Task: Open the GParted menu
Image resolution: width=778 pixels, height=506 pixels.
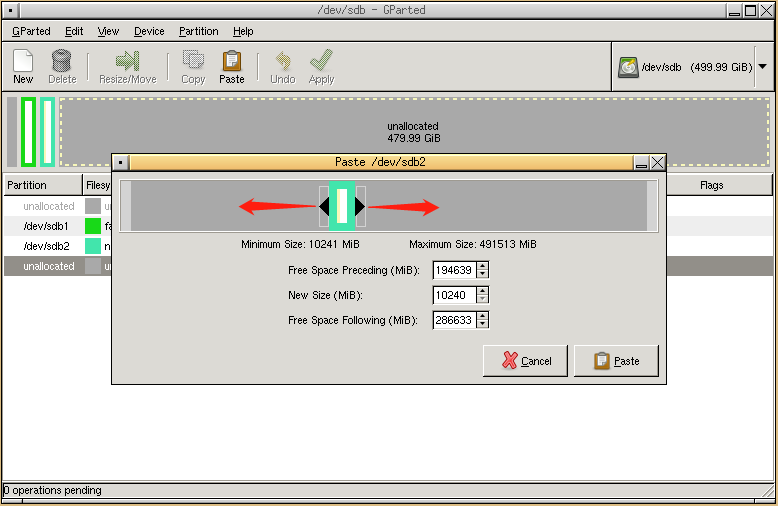Action: point(31,31)
